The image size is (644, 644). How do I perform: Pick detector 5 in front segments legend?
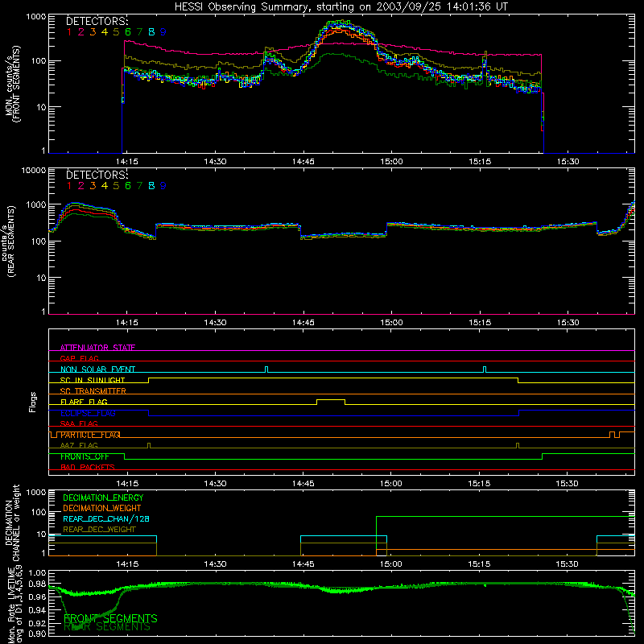(116, 32)
